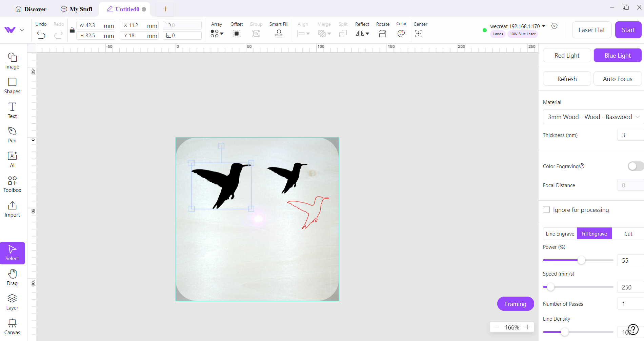Turn on Red Light

pyautogui.click(x=567, y=55)
